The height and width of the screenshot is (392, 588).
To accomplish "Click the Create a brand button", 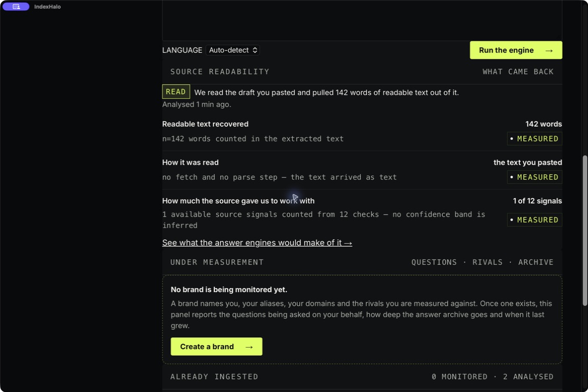I will (216, 346).
